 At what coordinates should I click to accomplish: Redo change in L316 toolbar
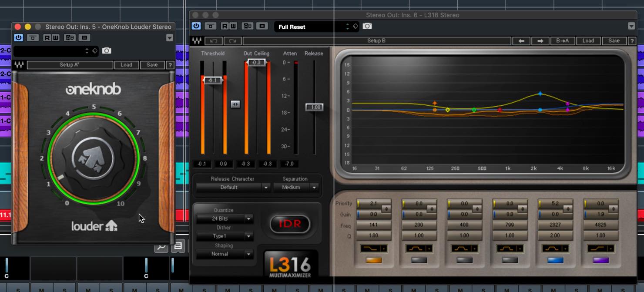[x=232, y=41]
